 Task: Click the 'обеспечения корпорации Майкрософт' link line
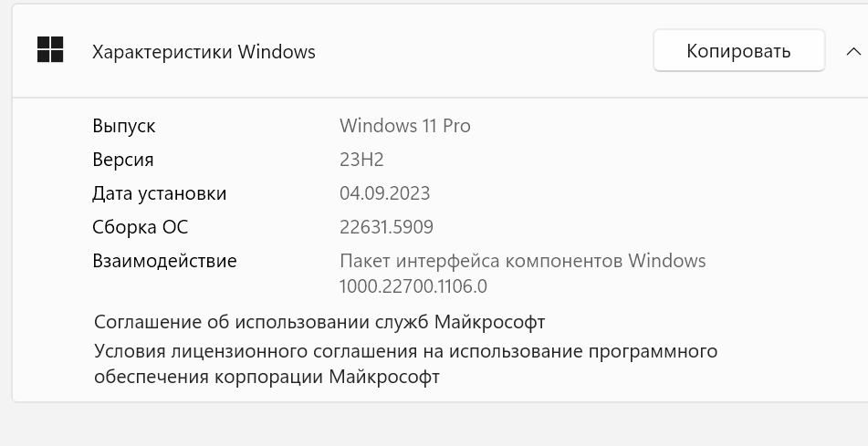[x=267, y=377]
